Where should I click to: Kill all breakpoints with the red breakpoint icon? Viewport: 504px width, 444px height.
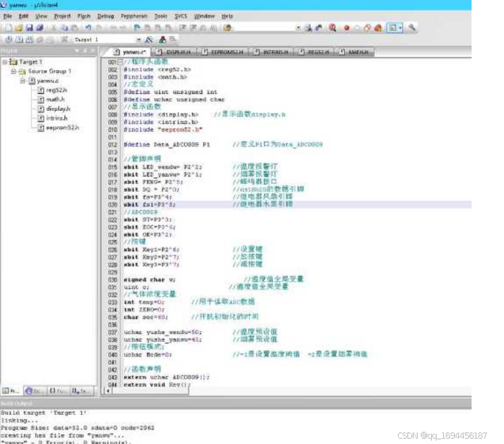(x=378, y=28)
